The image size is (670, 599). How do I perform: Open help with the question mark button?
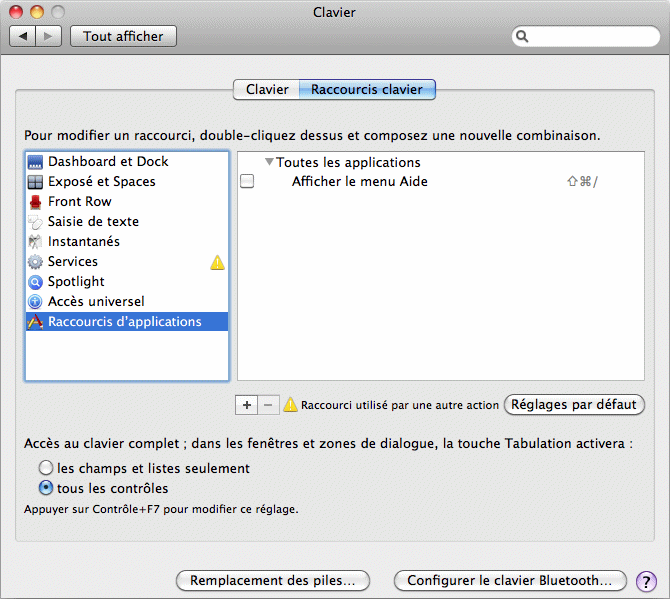pyautogui.click(x=646, y=581)
